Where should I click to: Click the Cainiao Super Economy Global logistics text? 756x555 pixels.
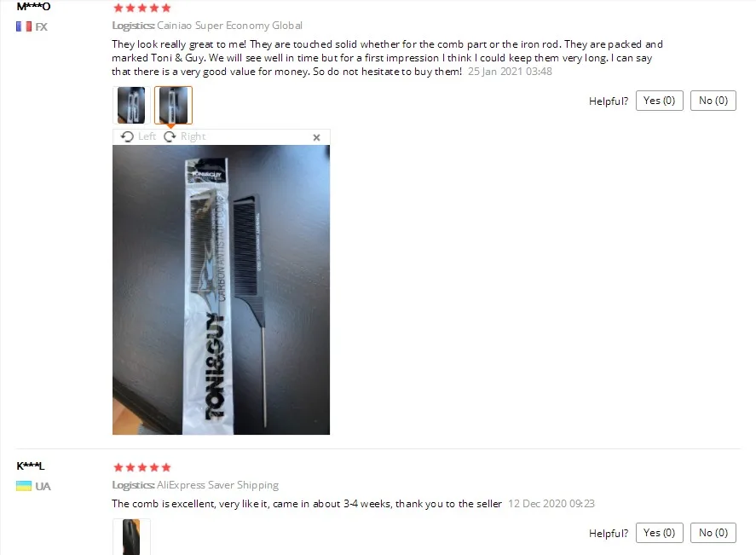click(x=229, y=25)
